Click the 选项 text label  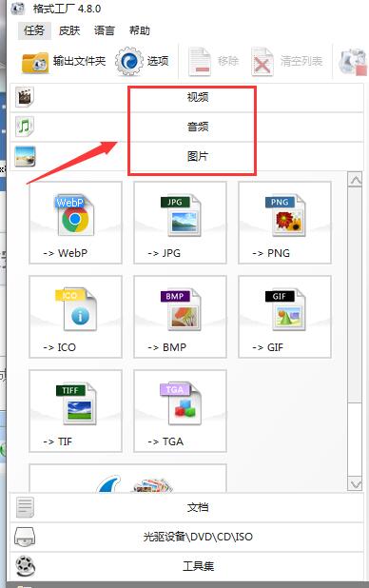158,61
